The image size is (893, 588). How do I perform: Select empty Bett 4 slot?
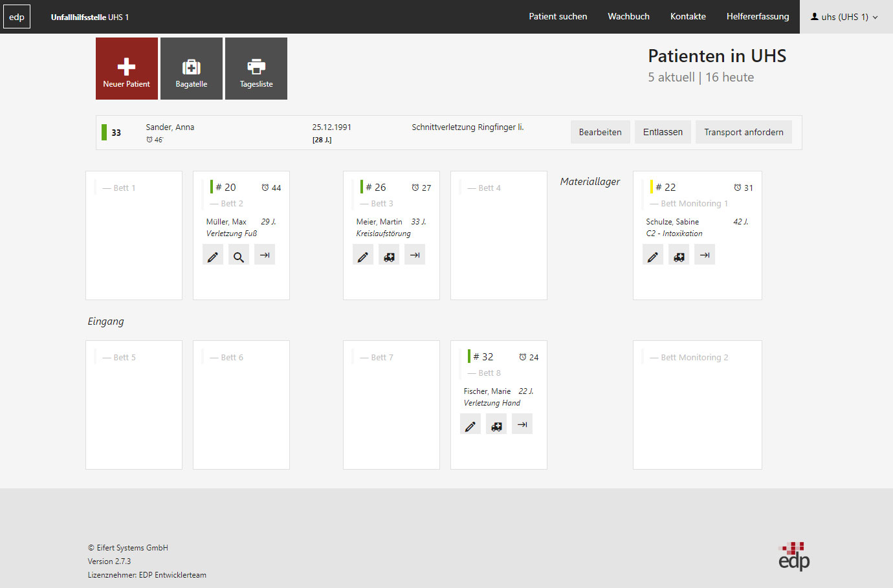coord(499,235)
